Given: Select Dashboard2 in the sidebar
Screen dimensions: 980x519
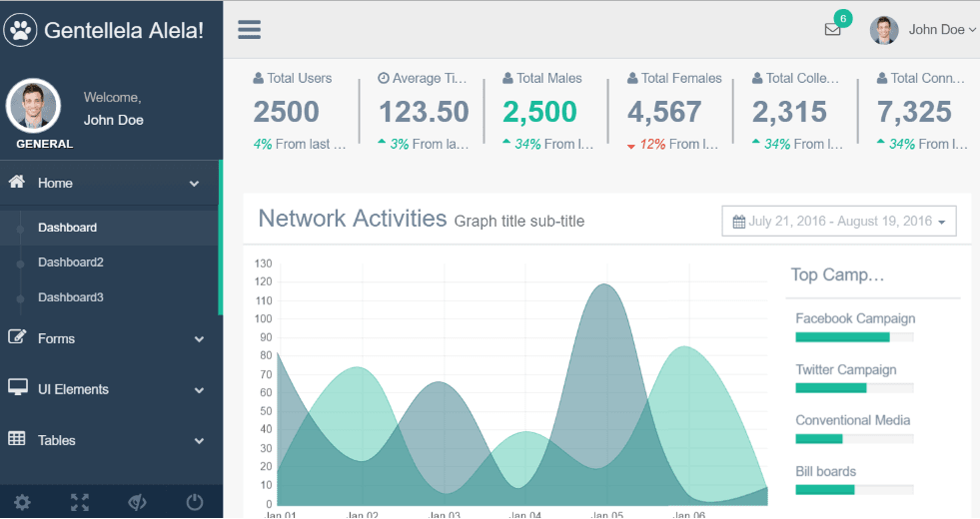Looking at the screenshot, I should tap(71, 262).
